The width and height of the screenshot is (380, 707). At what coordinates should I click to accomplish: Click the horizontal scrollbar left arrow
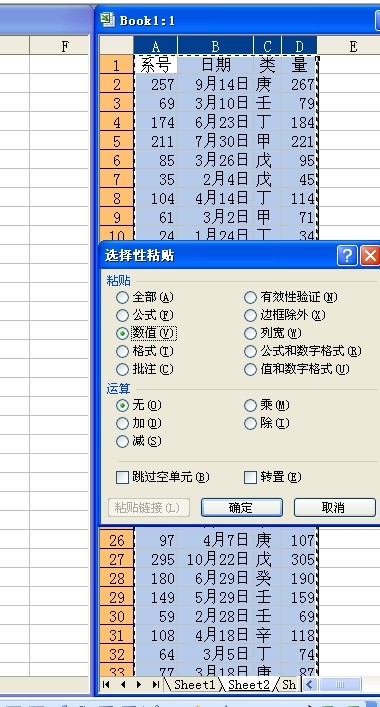pyautogui.click(x=309, y=684)
